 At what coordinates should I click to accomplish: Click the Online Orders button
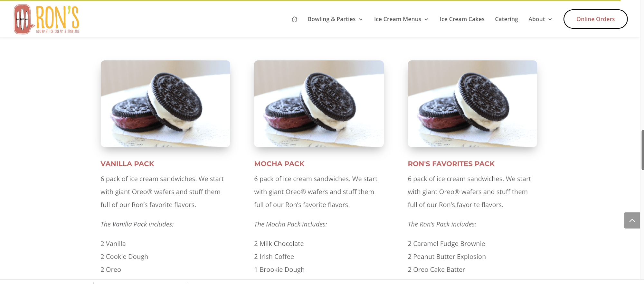click(595, 19)
